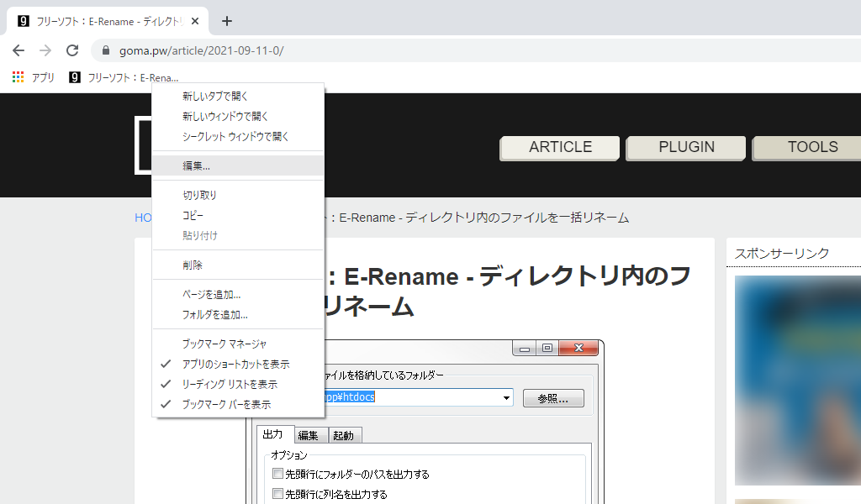Click the lock icon in address bar
This screenshot has height=504, width=861.
point(106,50)
